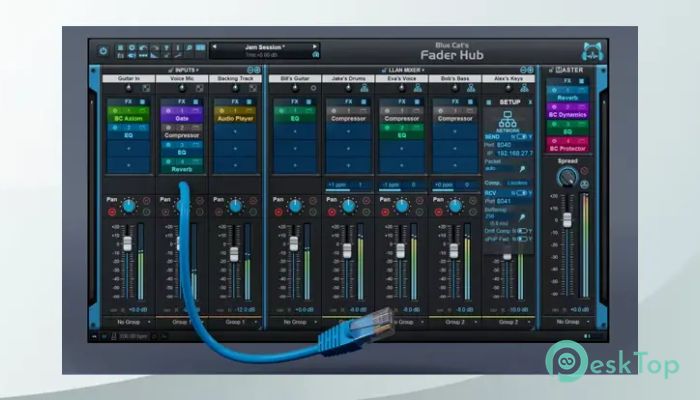Open the No Group dropdown under Guitar In
The image size is (700, 400).
coord(128,322)
